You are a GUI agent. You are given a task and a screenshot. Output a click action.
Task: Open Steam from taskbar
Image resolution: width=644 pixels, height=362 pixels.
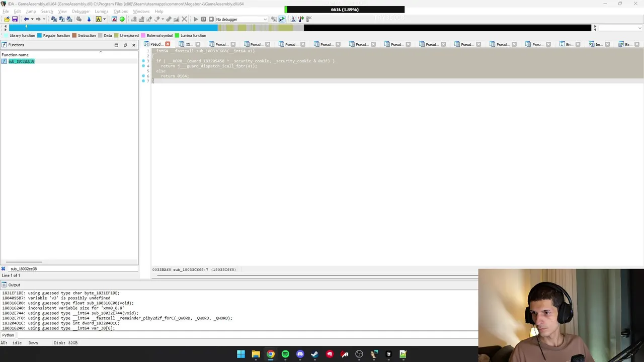tap(315, 354)
